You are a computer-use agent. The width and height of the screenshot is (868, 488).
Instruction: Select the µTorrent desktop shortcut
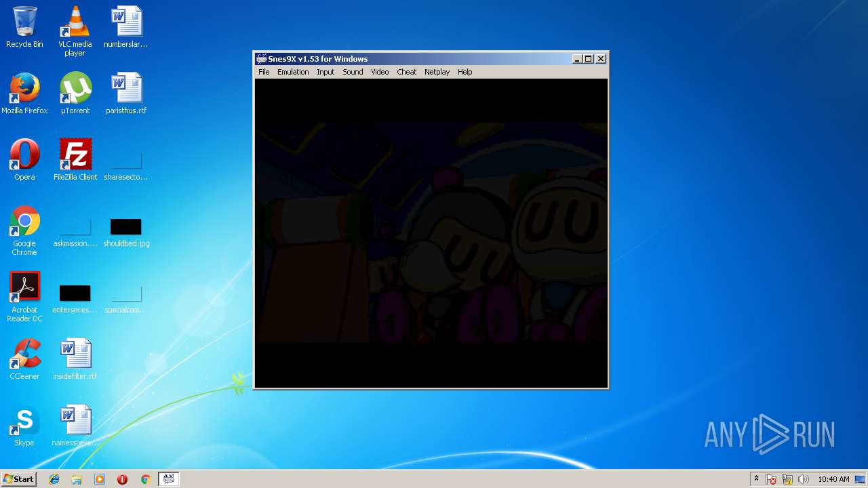pos(75,94)
